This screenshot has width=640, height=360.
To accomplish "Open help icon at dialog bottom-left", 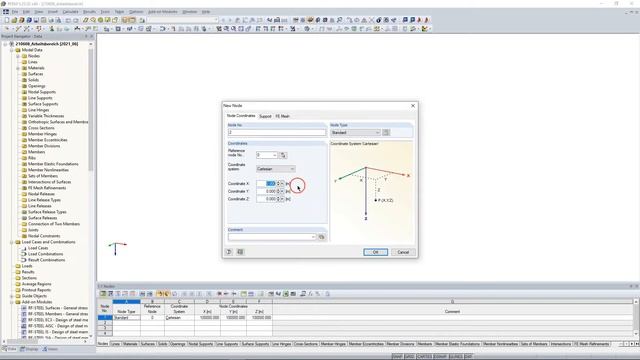I will click(x=229, y=252).
